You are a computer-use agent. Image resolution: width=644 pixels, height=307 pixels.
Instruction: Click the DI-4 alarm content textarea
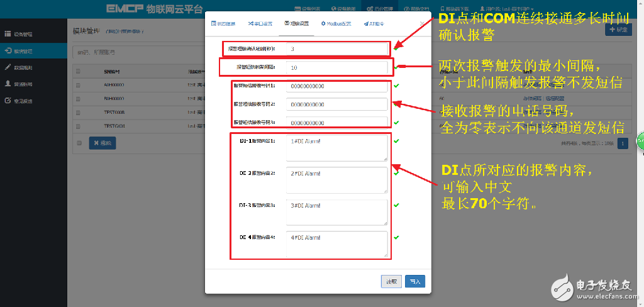coord(337,244)
